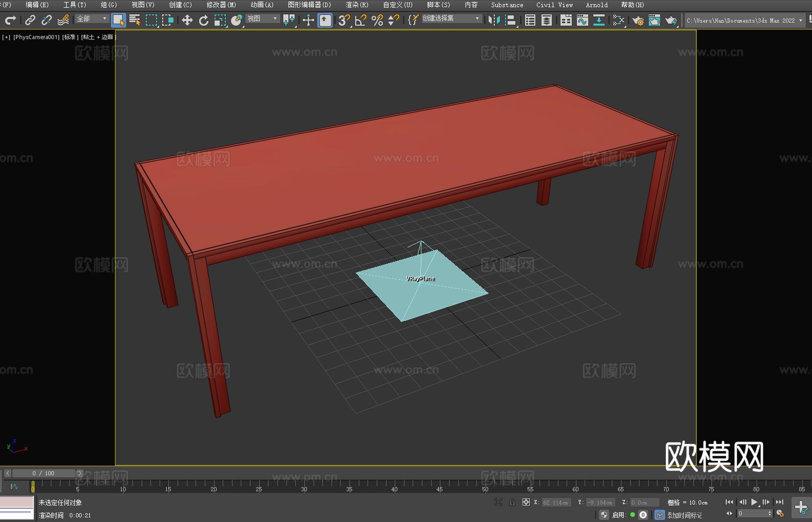The height and width of the screenshot is (522, 812).
Task: Click Isolate Selection toggle icon
Action: pyautogui.click(x=498, y=502)
